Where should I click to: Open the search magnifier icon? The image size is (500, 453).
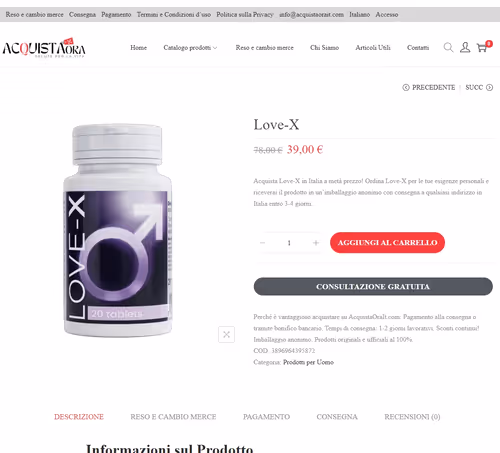pyautogui.click(x=448, y=47)
